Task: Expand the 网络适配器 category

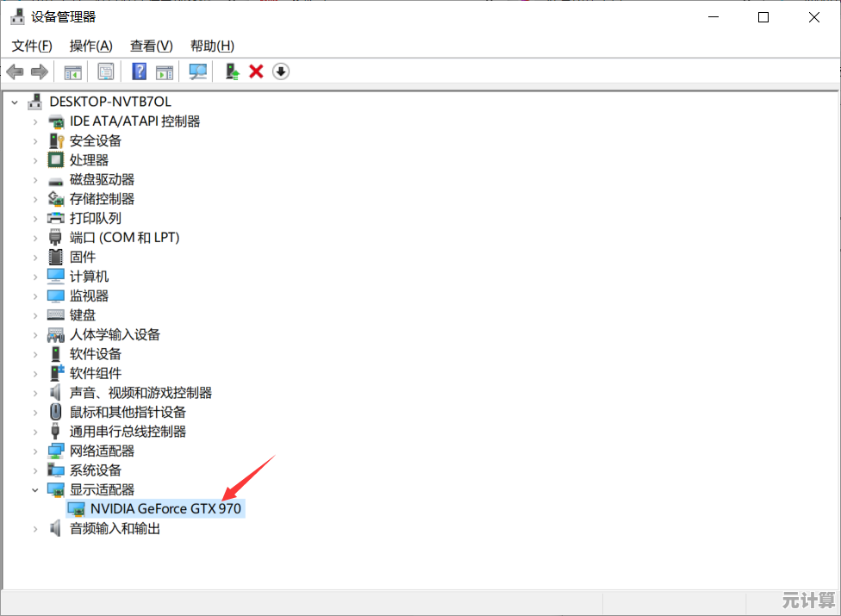Action: tap(35, 451)
